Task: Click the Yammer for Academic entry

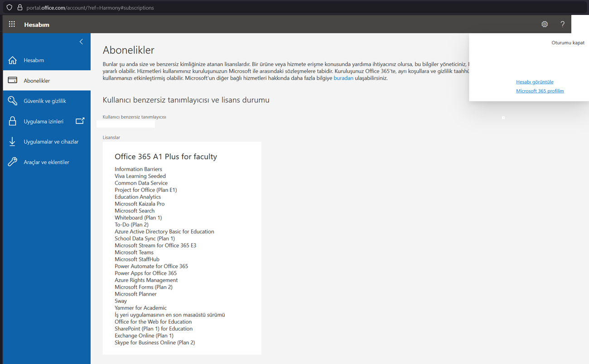Action: (x=140, y=308)
